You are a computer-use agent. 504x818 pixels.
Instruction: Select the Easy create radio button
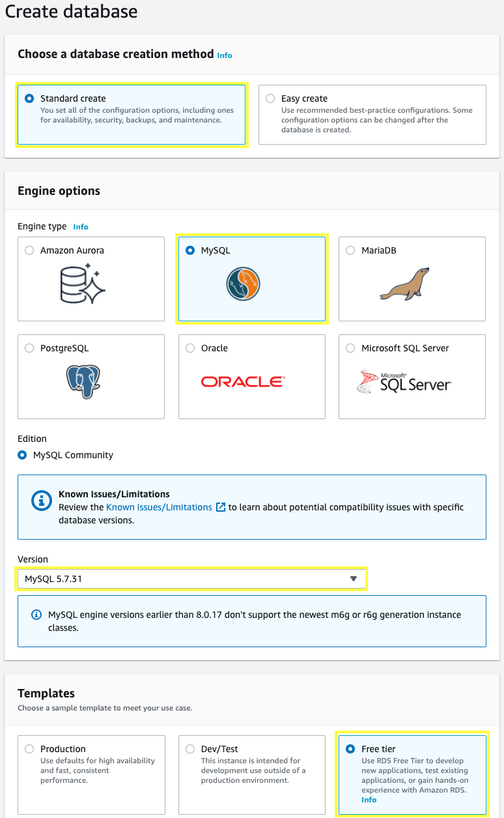[x=270, y=98]
